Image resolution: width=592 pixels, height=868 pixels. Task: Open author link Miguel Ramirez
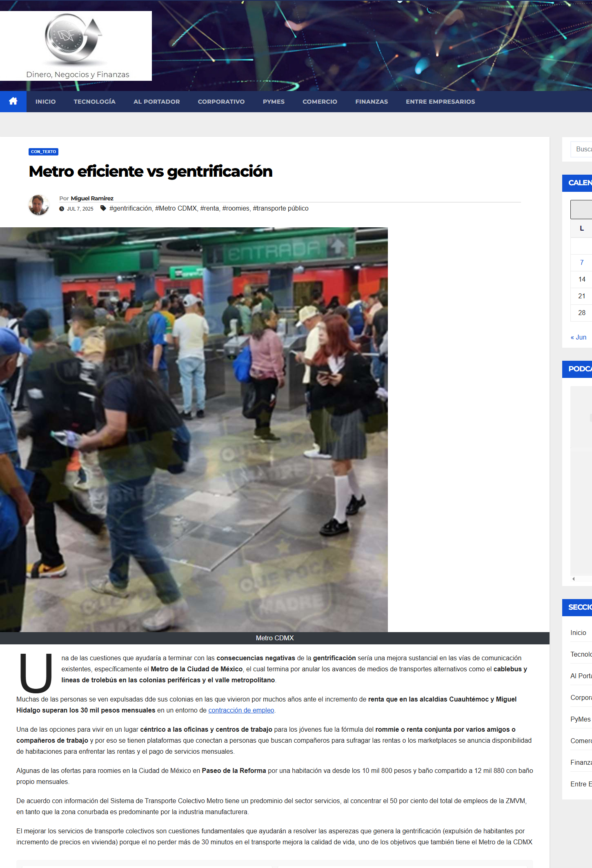(92, 198)
